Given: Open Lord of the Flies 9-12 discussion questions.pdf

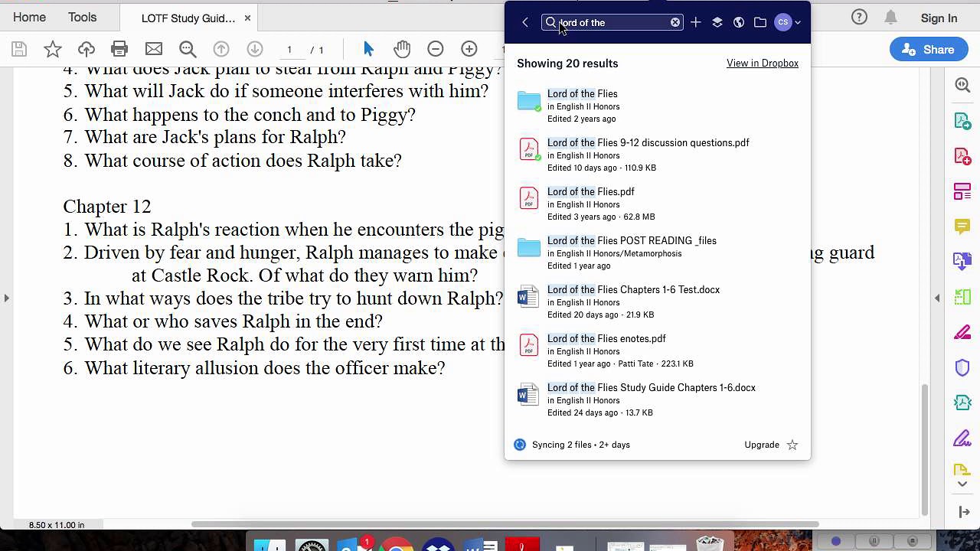Looking at the screenshot, I should click(x=657, y=155).
